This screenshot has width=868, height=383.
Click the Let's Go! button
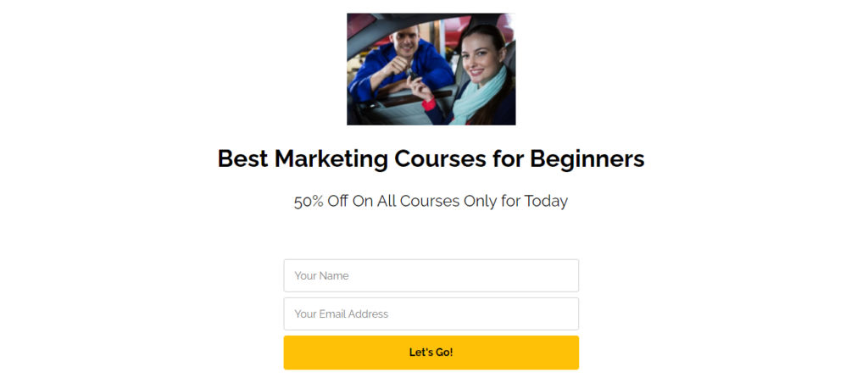click(x=431, y=352)
